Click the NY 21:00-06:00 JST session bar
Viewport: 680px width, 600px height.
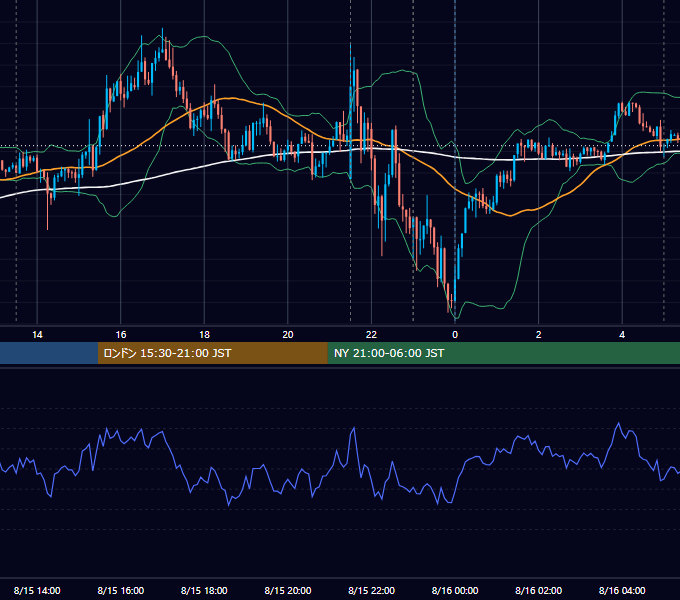503,353
